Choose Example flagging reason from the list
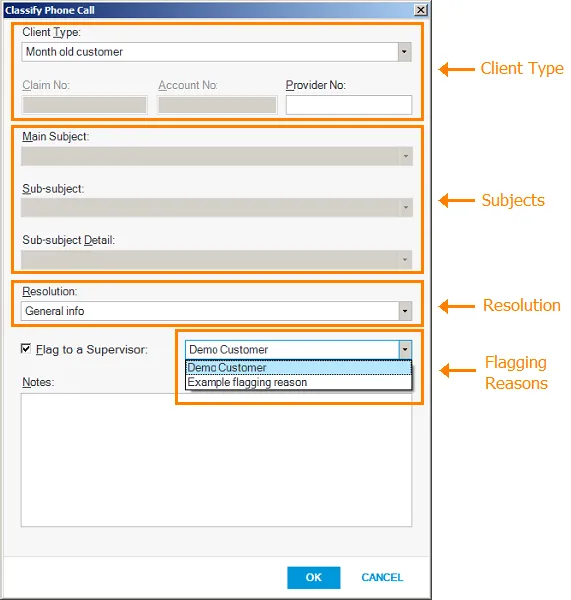The image size is (571, 600). click(x=299, y=382)
